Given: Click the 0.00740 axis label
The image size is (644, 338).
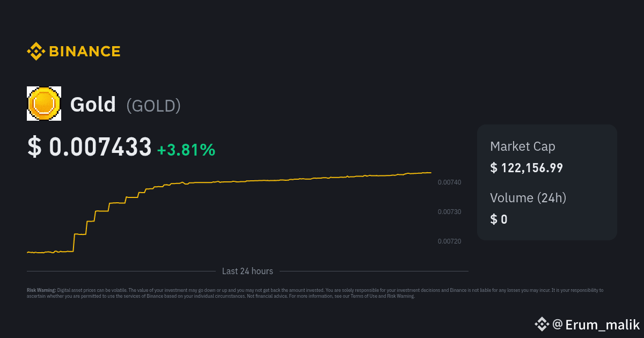Looking at the screenshot, I should click(449, 182).
